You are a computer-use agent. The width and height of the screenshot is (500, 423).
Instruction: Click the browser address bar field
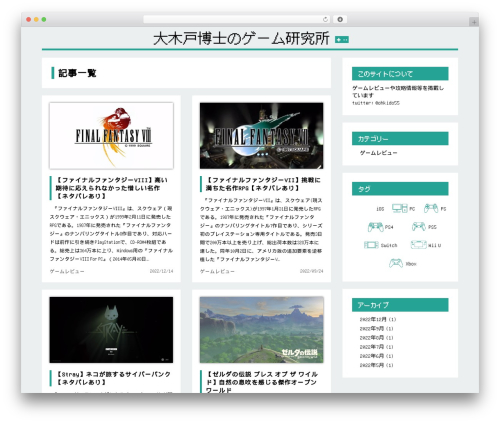(236, 20)
